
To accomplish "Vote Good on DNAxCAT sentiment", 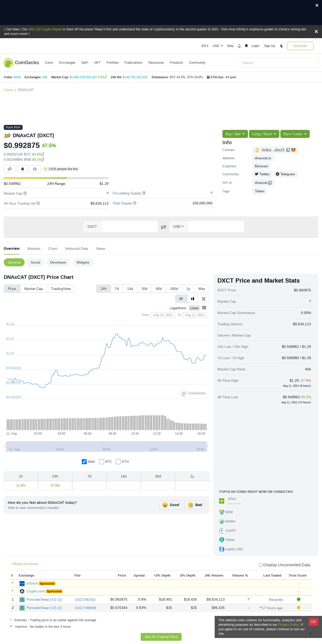I will click(x=171, y=505).
